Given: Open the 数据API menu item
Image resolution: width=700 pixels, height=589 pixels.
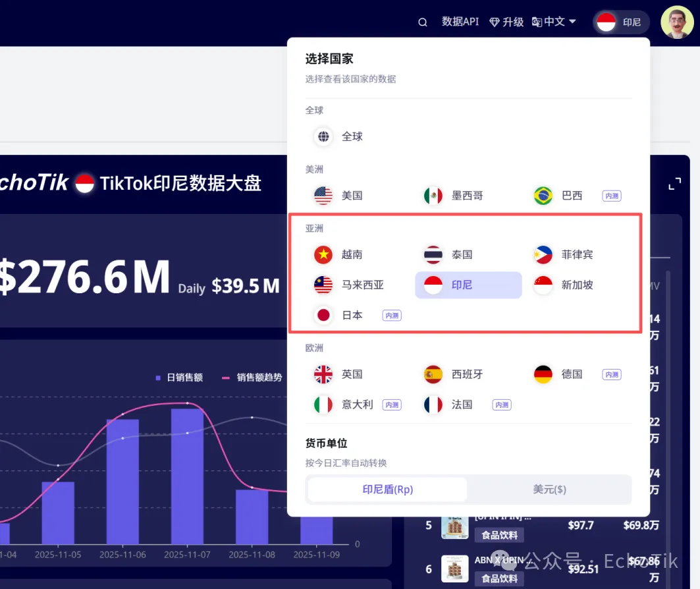Looking at the screenshot, I should tap(460, 22).
